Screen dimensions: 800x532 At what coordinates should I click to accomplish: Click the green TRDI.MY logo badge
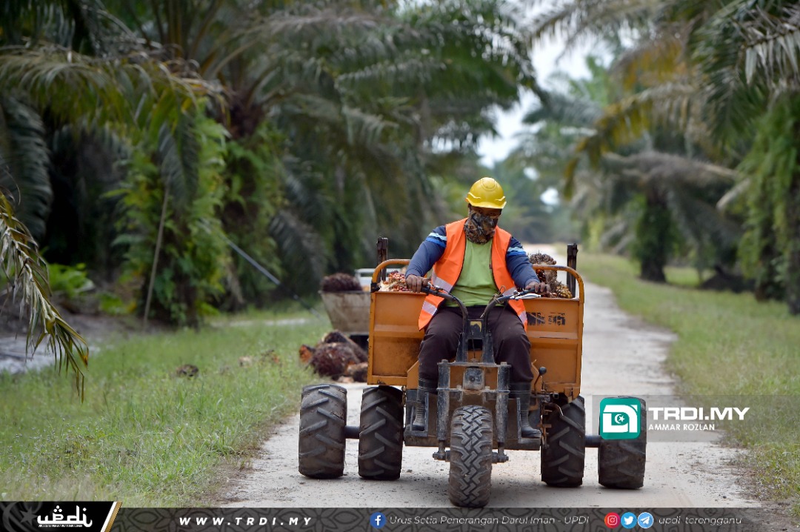(620, 419)
